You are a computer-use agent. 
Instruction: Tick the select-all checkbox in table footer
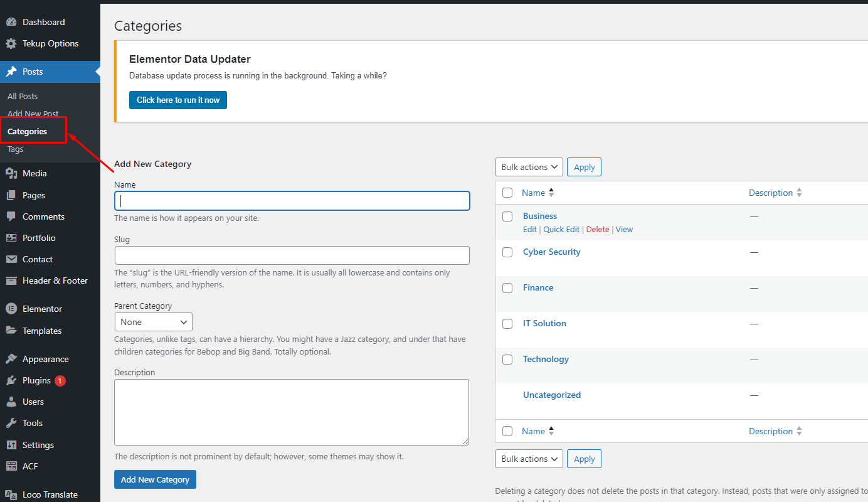coord(508,431)
